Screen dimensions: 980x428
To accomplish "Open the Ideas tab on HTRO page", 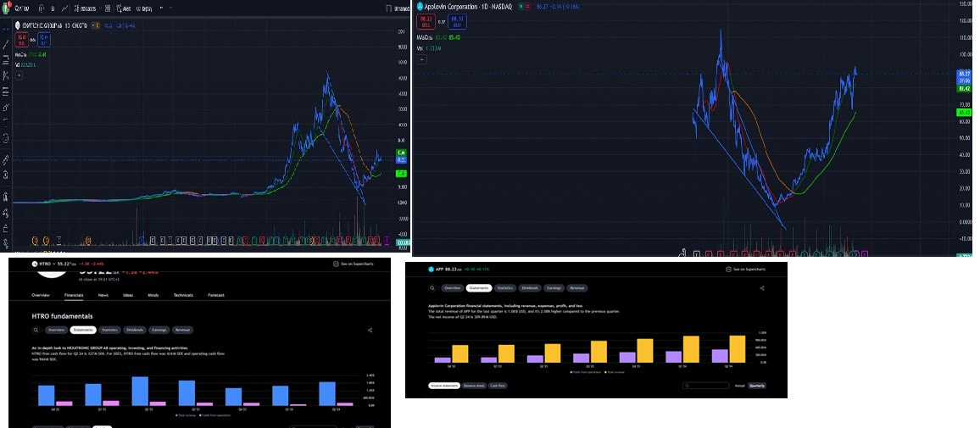I will 128,295.
